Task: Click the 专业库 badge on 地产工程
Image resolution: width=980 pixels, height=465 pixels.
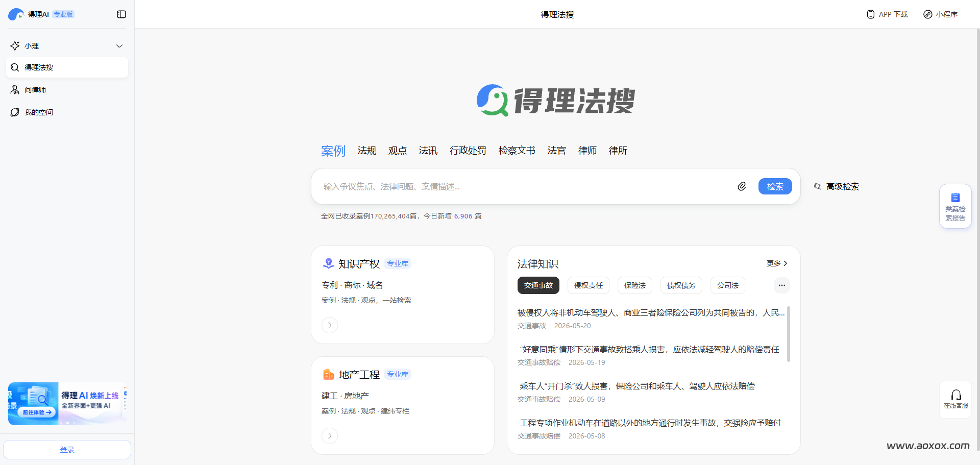Action: click(398, 374)
